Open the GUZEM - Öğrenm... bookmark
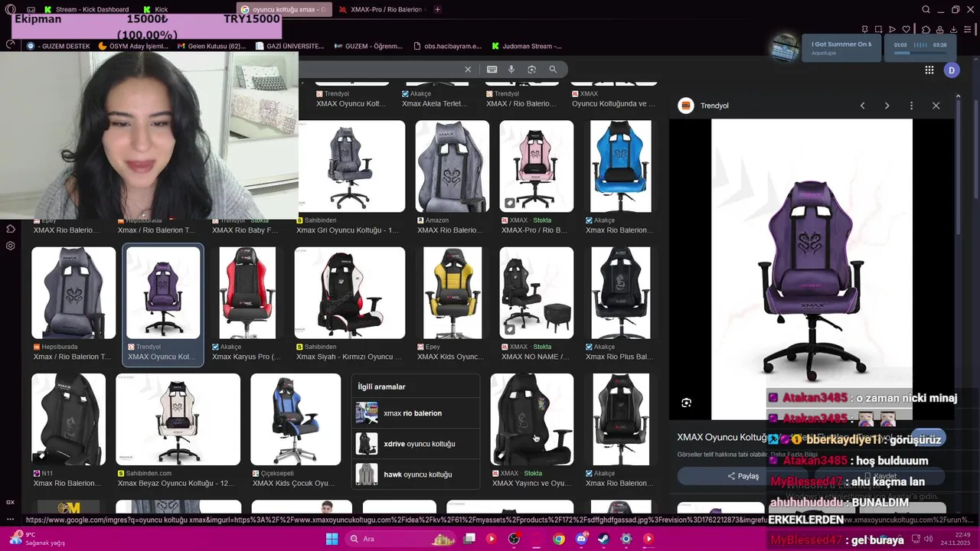The height and width of the screenshot is (551, 980). pyautogui.click(x=368, y=46)
